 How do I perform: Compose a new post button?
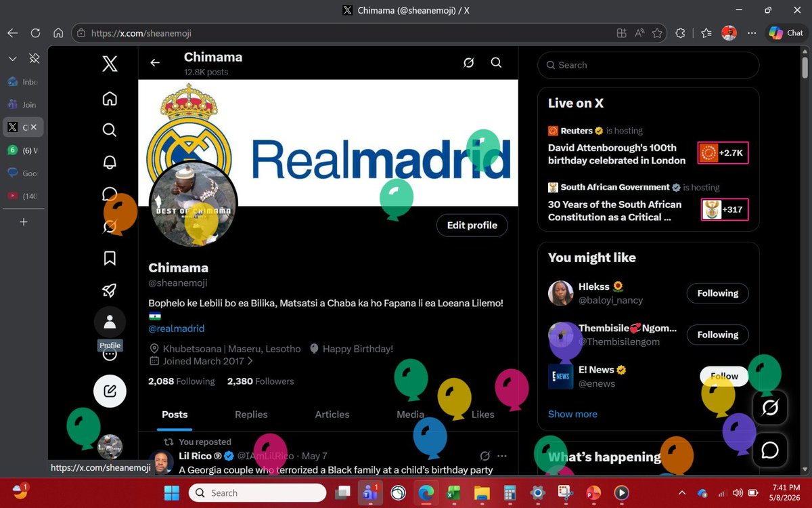110,391
